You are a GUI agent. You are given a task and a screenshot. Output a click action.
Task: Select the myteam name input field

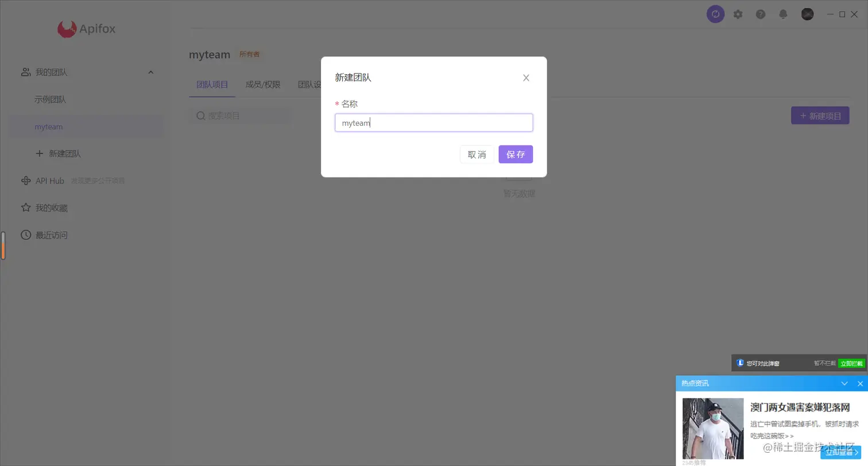tap(433, 122)
